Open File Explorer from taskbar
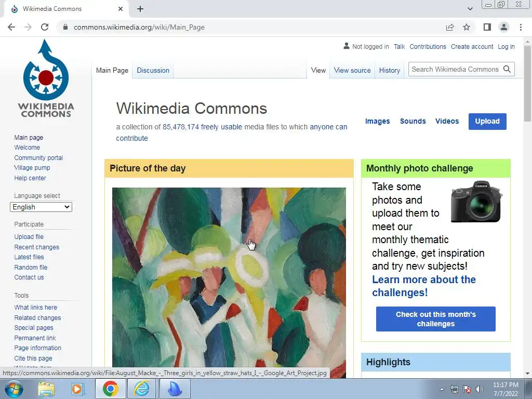This screenshot has width=532, height=399. pos(46,389)
